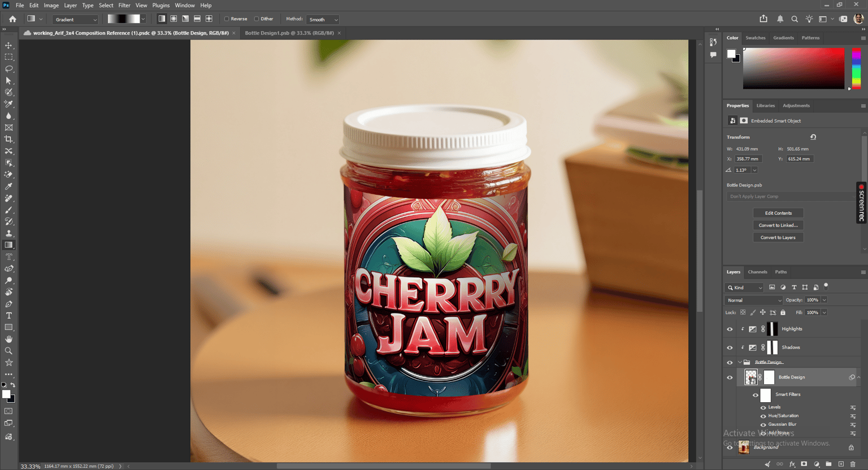
Task: Choose the Linear gradient style icon
Action: point(162,19)
